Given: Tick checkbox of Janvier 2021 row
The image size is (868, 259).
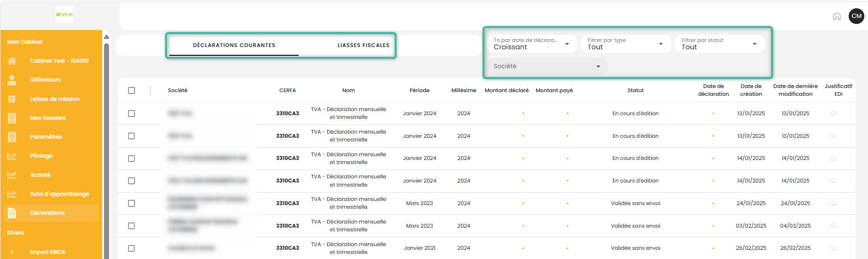Looking at the screenshot, I should pos(132,248).
